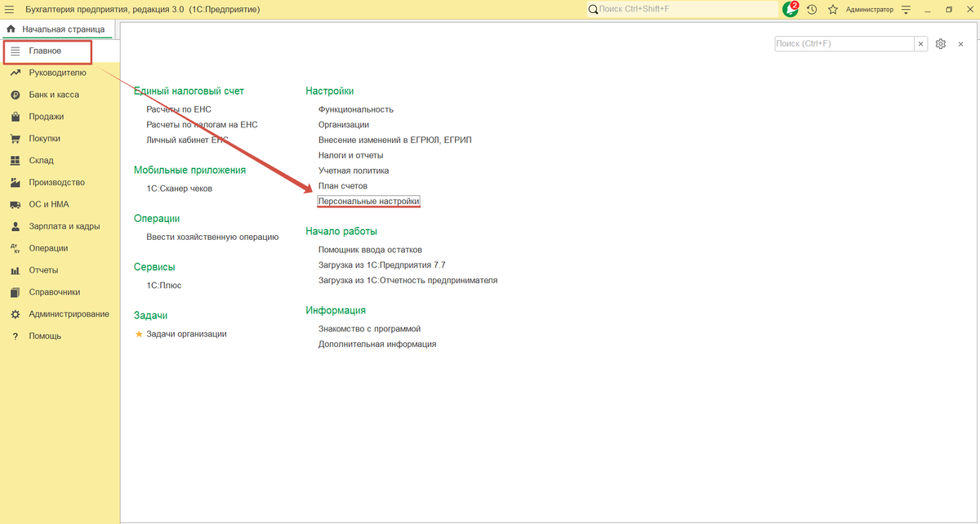Click the Покупки cart icon
This screenshot has height=524, width=980.
15,139
